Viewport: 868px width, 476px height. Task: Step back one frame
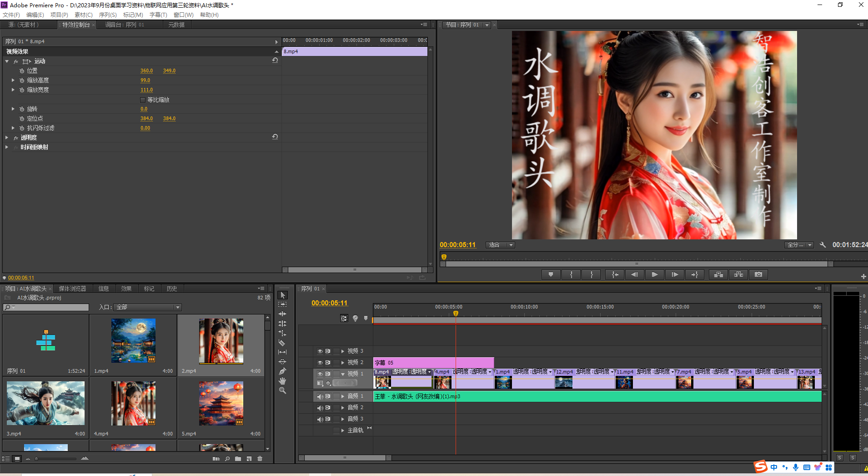point(634,274)
